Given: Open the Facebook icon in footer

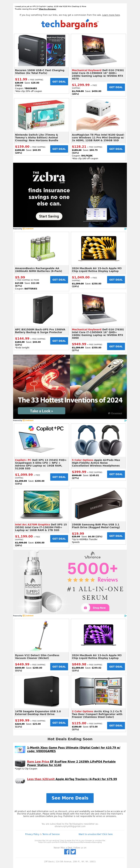Looking at the screenshot, I should [x=67, y=852].
